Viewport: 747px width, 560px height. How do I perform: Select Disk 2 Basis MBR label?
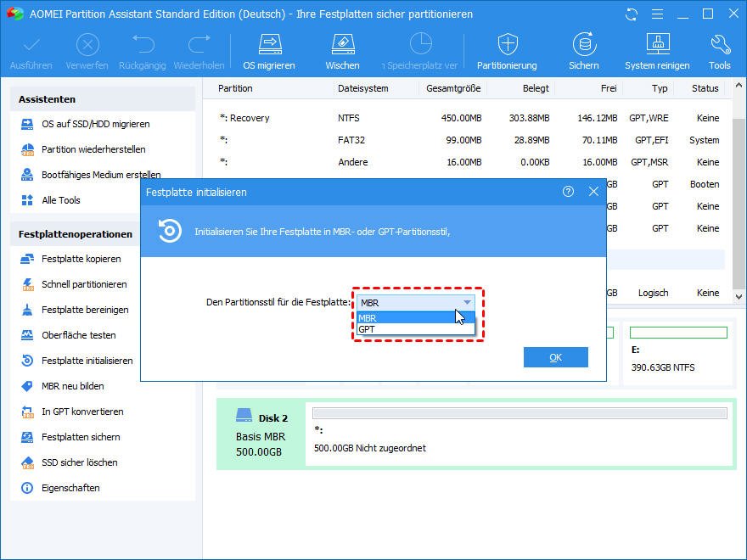point(261,434)
